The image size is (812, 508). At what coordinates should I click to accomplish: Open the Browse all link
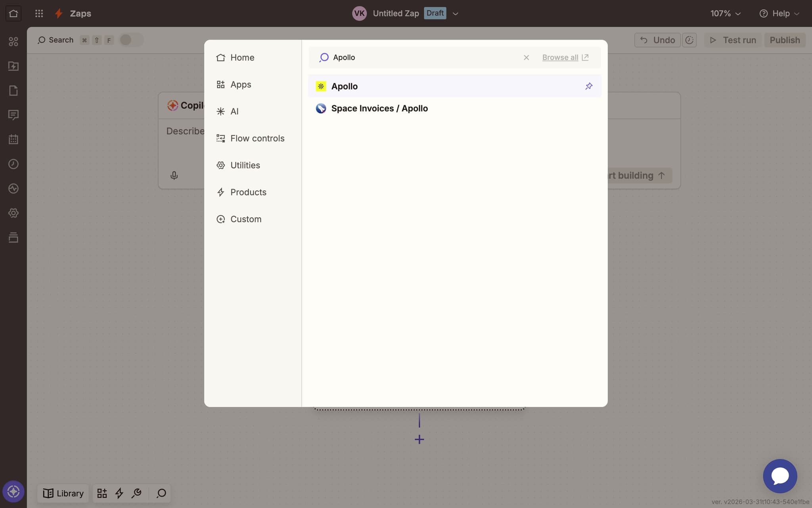[560, 57]
